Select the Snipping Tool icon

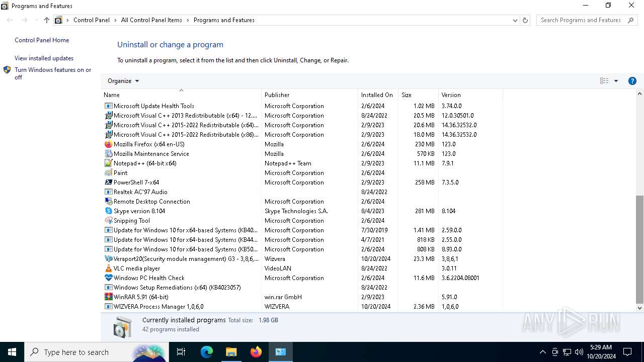point(108,221)
